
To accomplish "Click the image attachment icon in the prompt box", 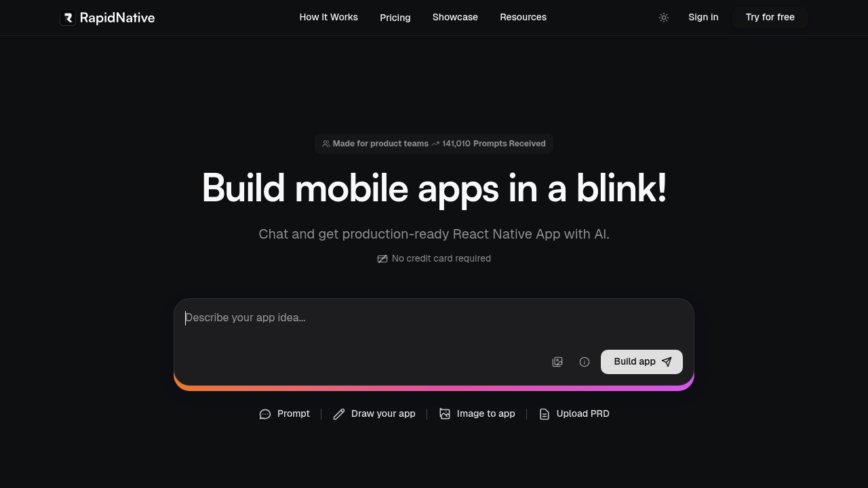I will pyautogui.click(x=557, y=361).
